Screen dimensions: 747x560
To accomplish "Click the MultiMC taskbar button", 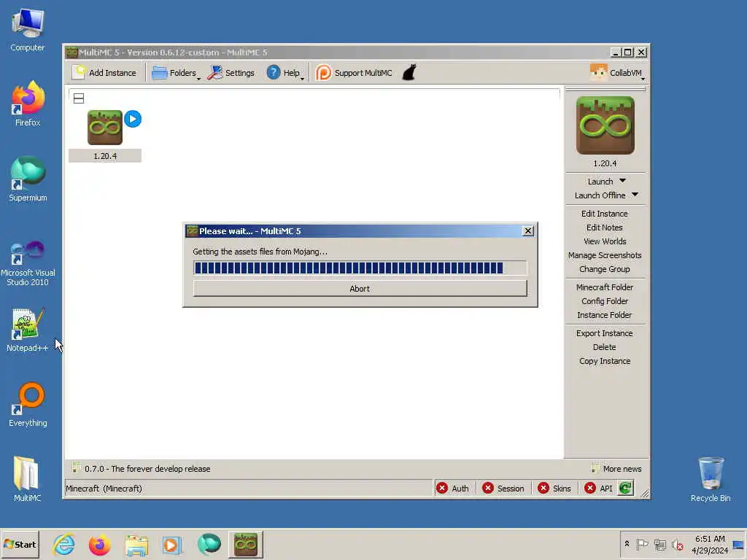I will 246,544.
